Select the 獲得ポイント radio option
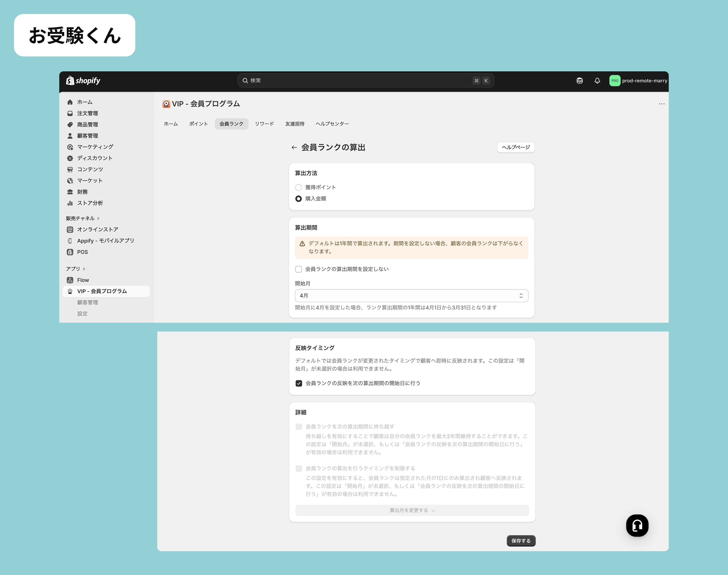The height and width of the screenshot is (575, 728). (298, 187)
